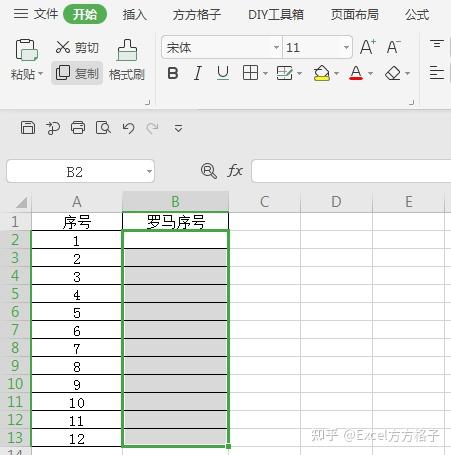
Task: Decrease font size with A- icon
Action: tap(393, 47)
